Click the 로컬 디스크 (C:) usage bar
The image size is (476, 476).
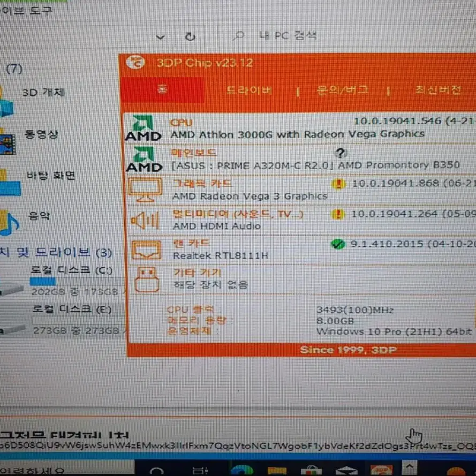tap(77, 282)
